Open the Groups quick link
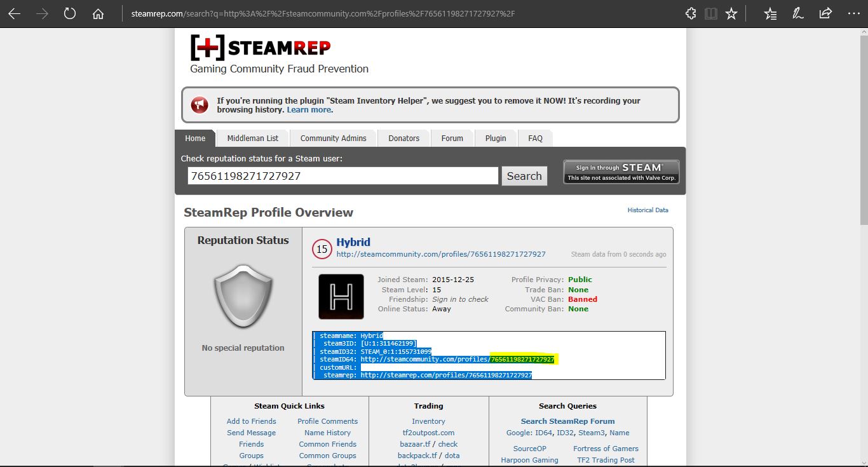The image size is (868, 467). [x=252, y=456]
